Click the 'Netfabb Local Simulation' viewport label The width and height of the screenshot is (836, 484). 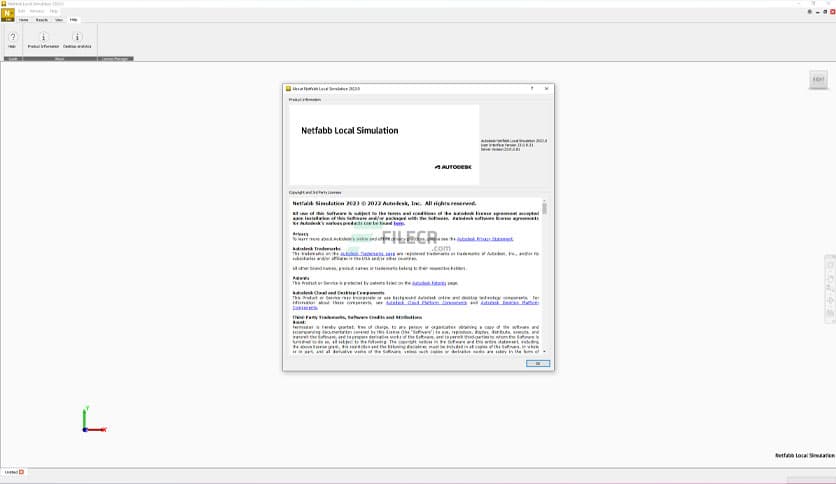(x=805, y=456)
